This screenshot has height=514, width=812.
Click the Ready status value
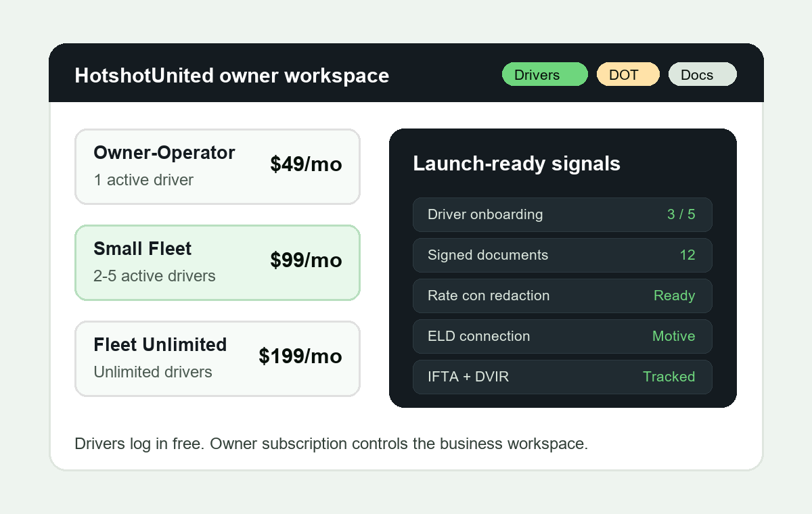click(675, 296)
